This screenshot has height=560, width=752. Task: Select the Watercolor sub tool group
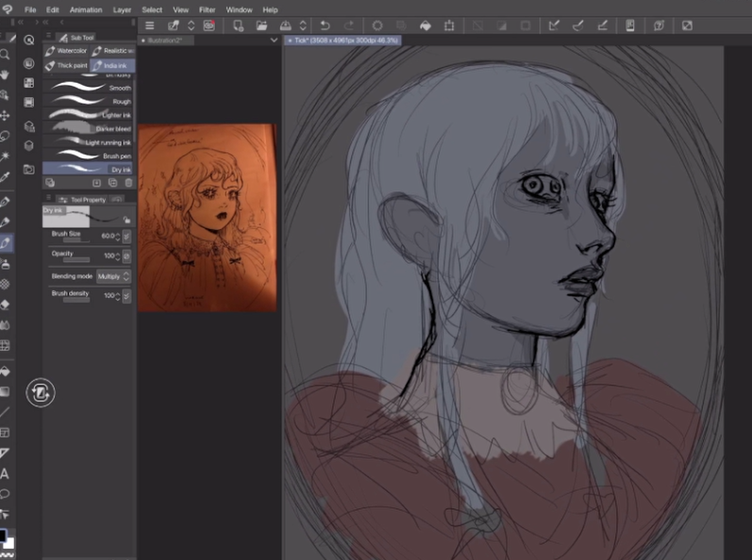click(x=66, y=51)
